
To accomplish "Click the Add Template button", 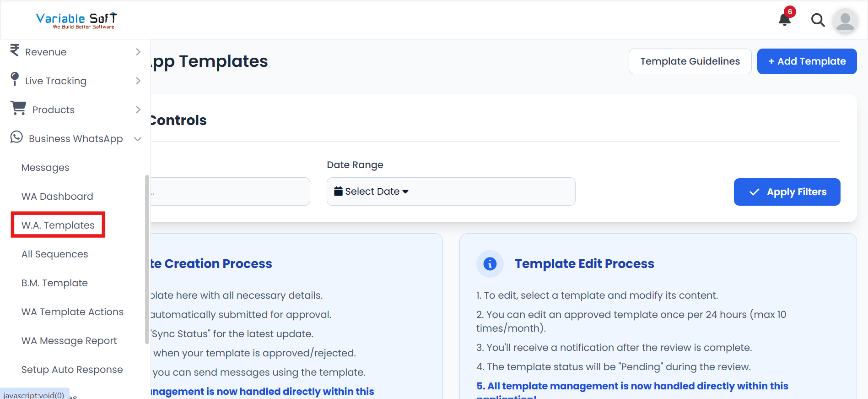I will click(807, 61).
